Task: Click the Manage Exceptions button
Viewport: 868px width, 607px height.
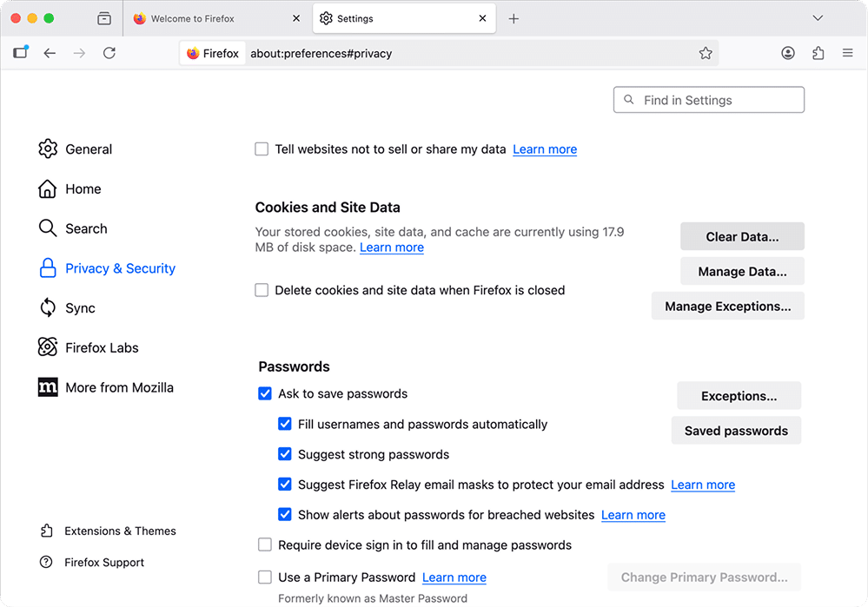Action: [x=727, y=306]
